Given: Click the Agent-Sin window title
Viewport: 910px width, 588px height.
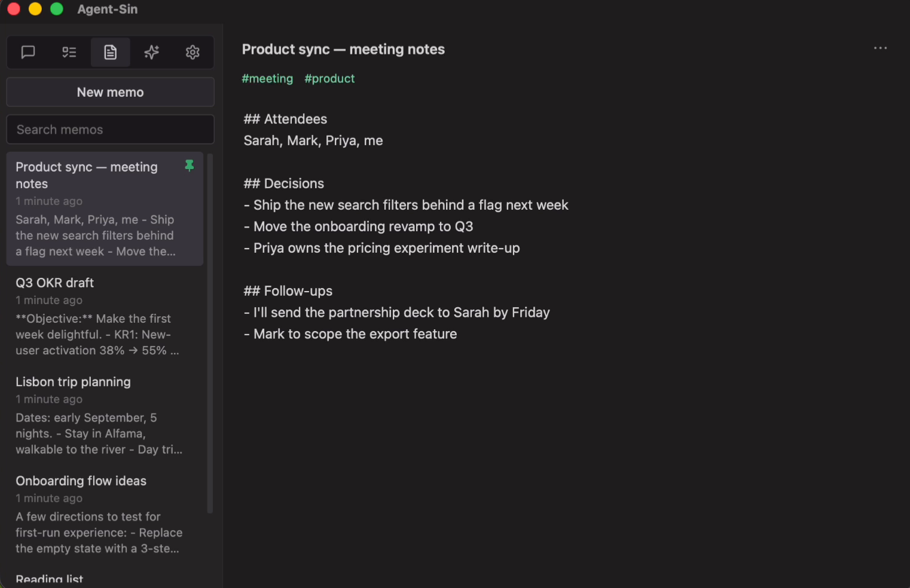Looking at the screenshot, I should (108, 9).
